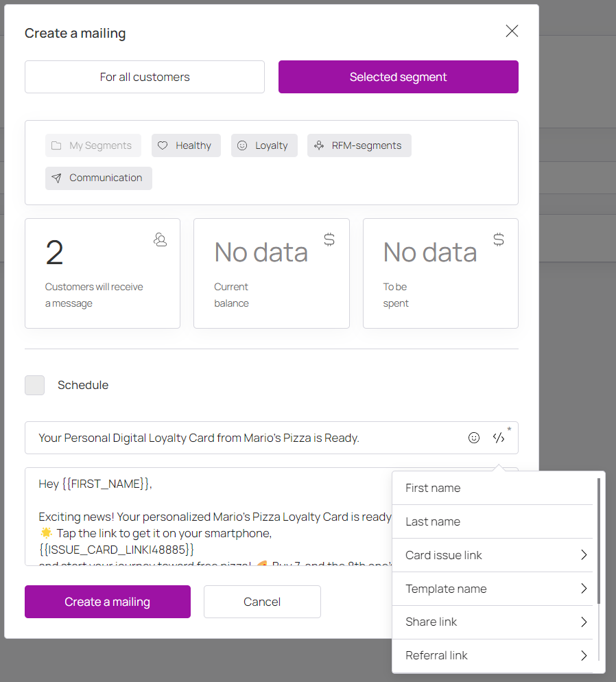Switch to For all customers option
Viewport: 616px width, 682px height.
(145, 77)
